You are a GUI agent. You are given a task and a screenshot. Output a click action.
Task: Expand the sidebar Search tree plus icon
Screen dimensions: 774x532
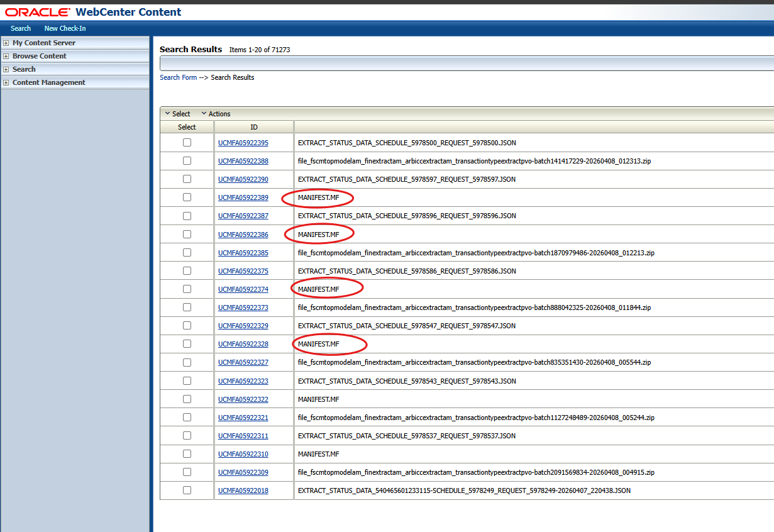[x=6, y=69]
